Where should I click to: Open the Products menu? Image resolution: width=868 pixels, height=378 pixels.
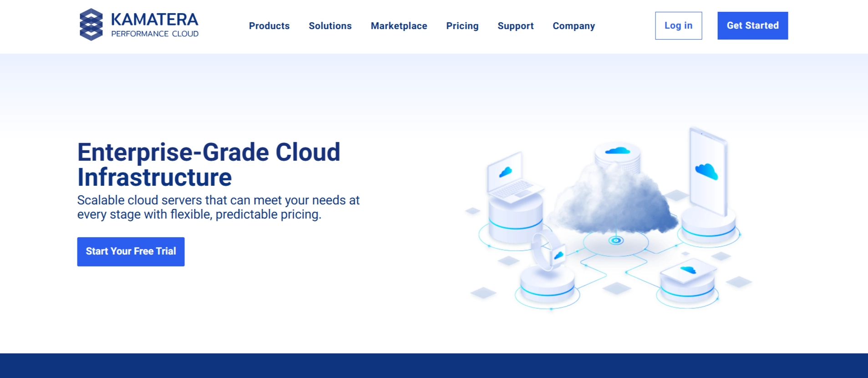pos(269,26)
